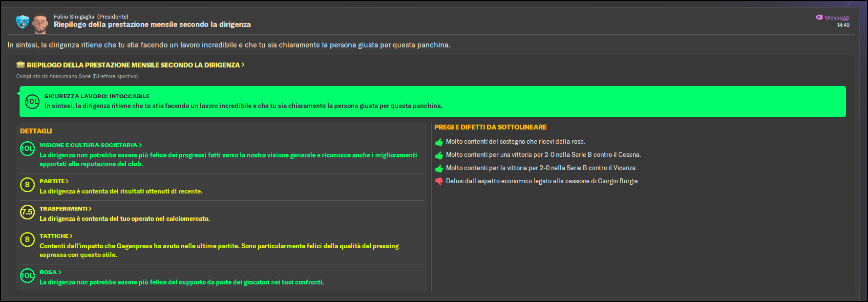Viewport: 868px width, 302px height.
Task: Click the briefcase icon beside report title
Action: [21, 65]
